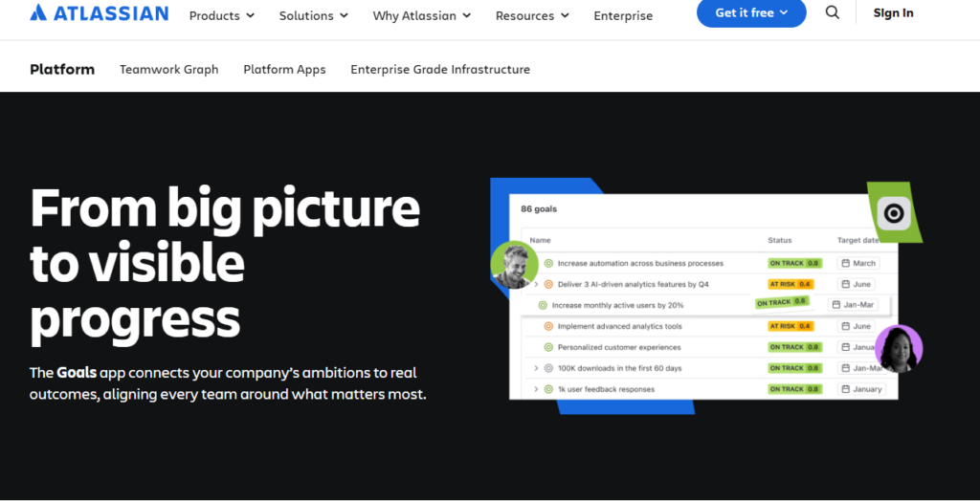
Task: Click calendar icon in 100K downloads row
Action: [x=846, y=368]
